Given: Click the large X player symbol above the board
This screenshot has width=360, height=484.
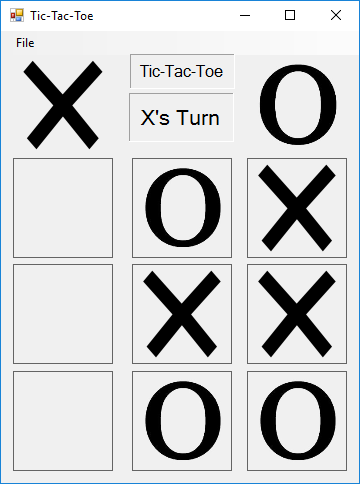Looking at the screenshot, I should (x=63, y=105).
